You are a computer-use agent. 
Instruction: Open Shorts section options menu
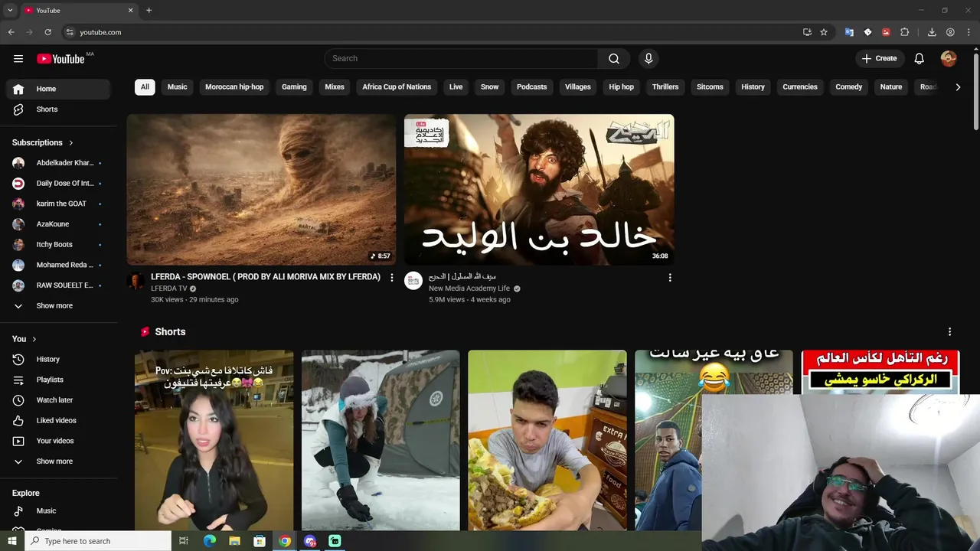[950, 332]
